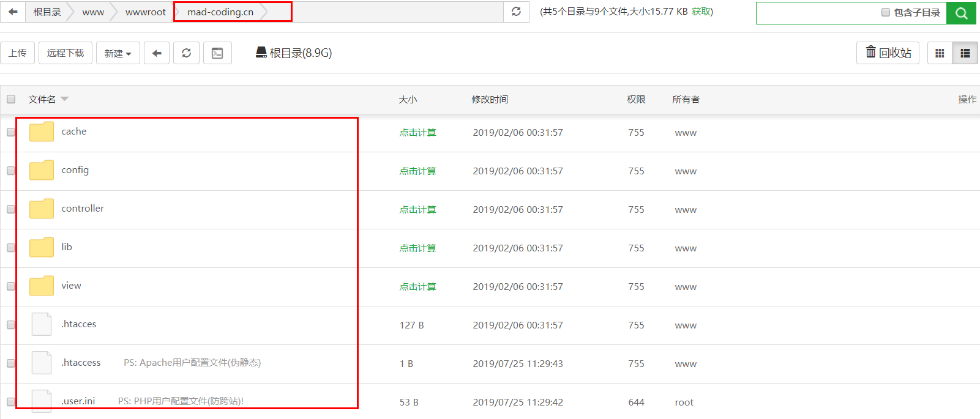Expand the 新建 dropdown menu
The width and height of the screenshot is (980, 419).
pyautogui.click(x=118, y=53)
